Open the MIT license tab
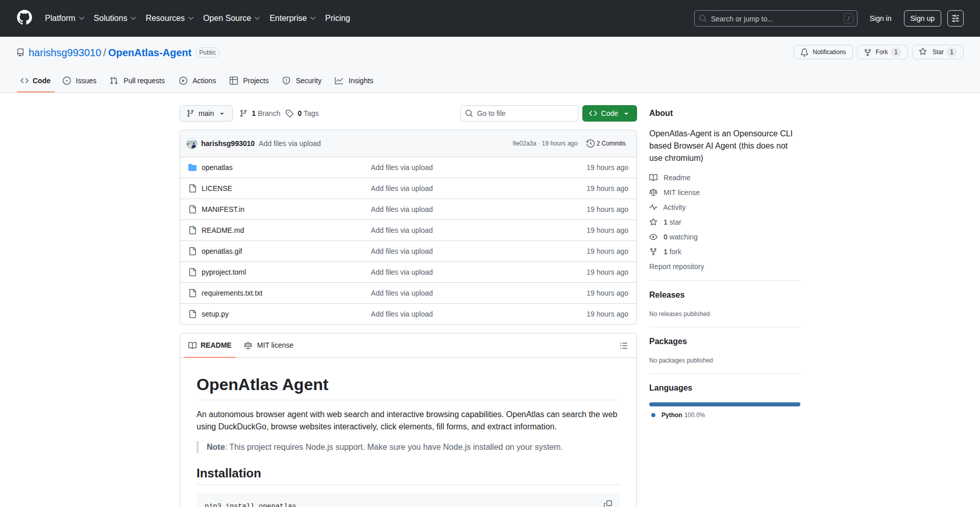980x507 pixels. 269,346
